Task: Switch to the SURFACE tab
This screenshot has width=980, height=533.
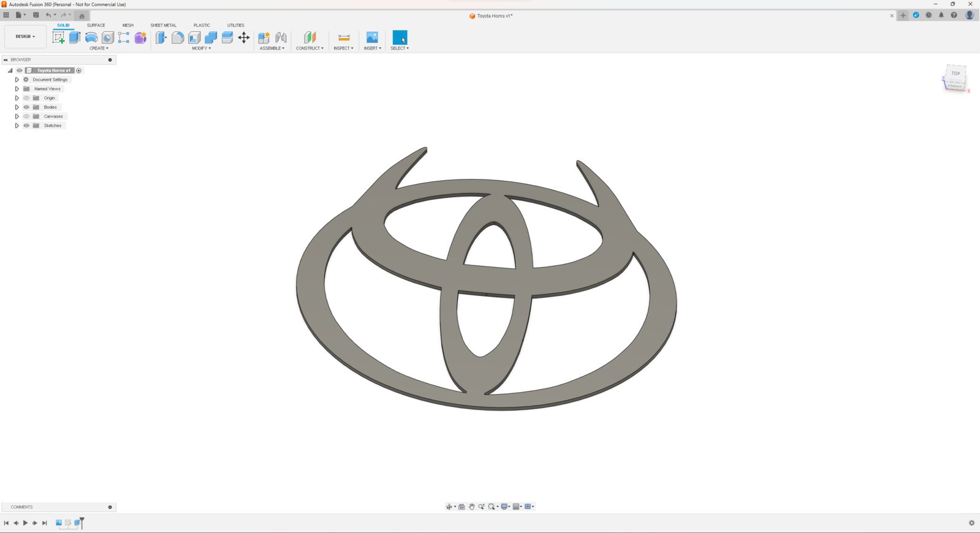Action: click(x=96, y=25)
